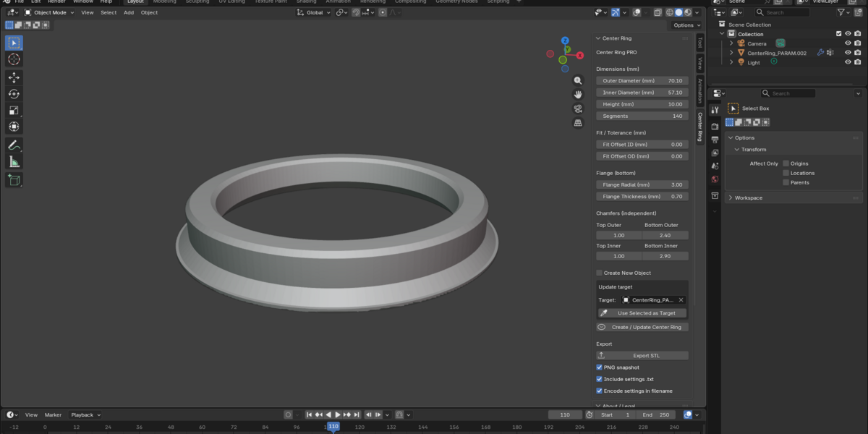Viewport: 868px width, 434px height.
Task: Select the Move tool in the toolbar
Action: tap(14, 77)
